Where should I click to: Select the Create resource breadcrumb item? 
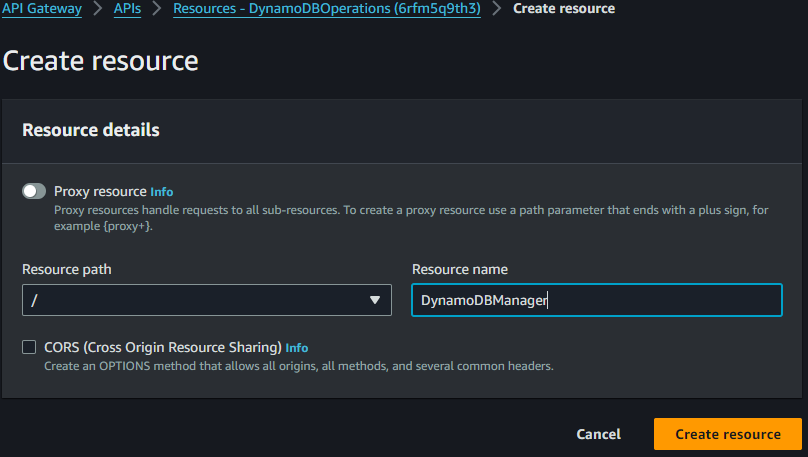tap(564, 8)
